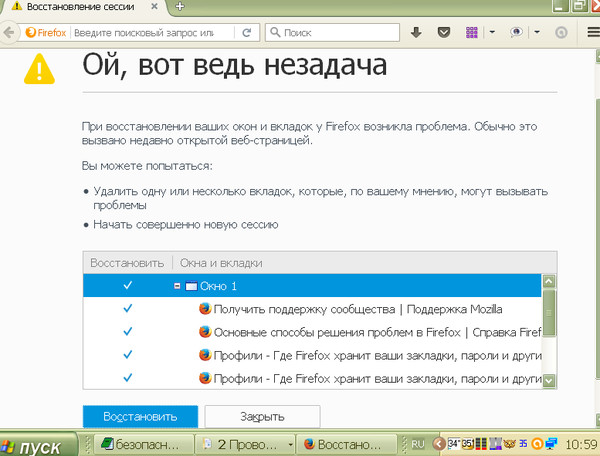The width and height of the screenshot is (600, 456).
Task: Select the Окно 1 row
Action: point(312,285)
